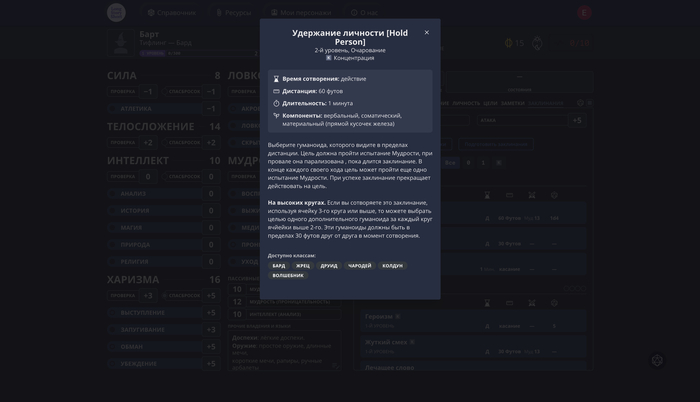Click the list view icon beside tabs
Screen dimensions: 700x402
pyautogui.click(x=589, y=103)
